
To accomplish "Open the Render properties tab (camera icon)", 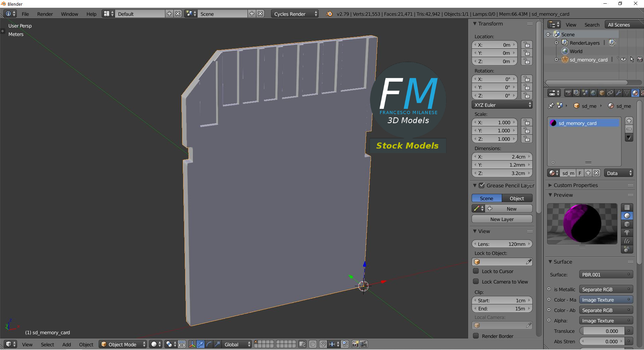I will [x=568, y=93].
